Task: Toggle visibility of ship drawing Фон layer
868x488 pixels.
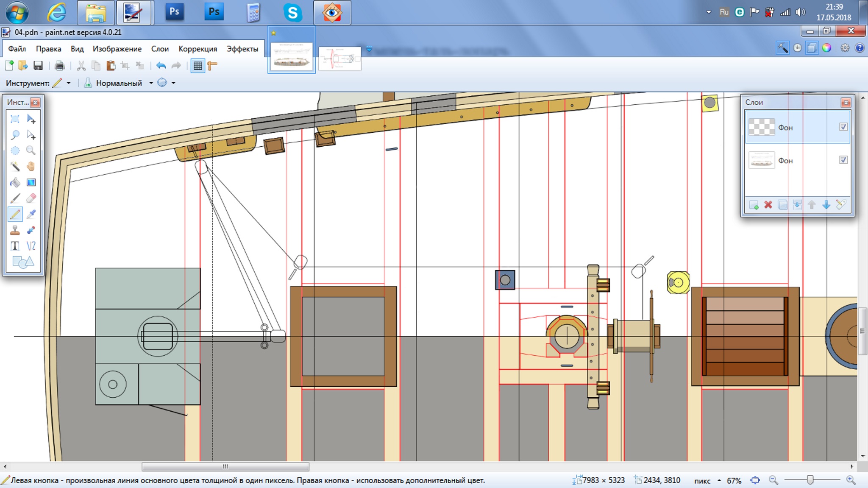Action: pos(843,160)
